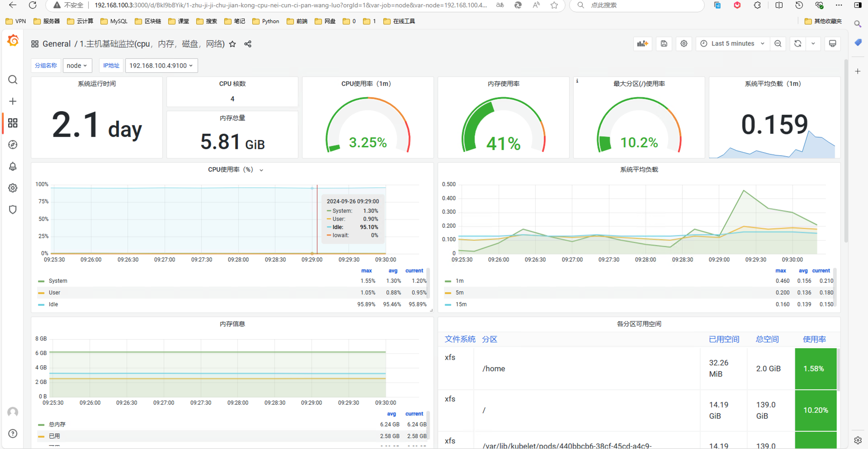Open the Help question mark icon
Image resolution: width=868 pixels, height=449 pixels.
(x=13, y=434)
